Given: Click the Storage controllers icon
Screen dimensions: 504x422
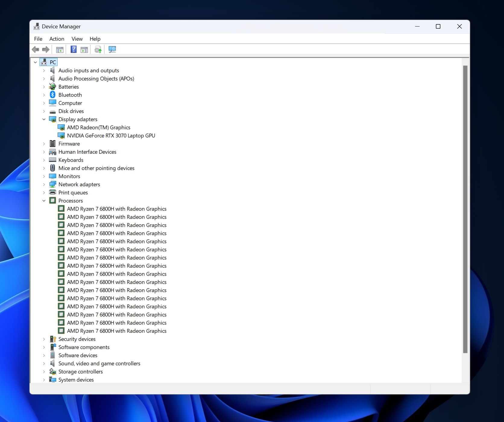Looking at the screenshot, I should click(x=53, y=371).
